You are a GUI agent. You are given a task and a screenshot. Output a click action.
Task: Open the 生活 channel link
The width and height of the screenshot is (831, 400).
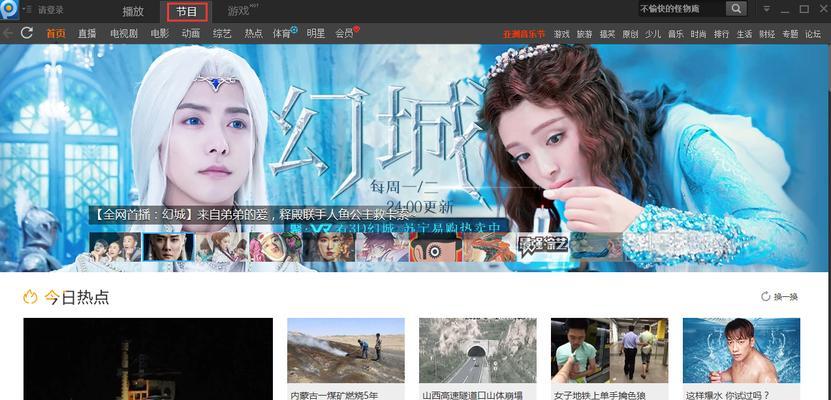click(744, 34)
